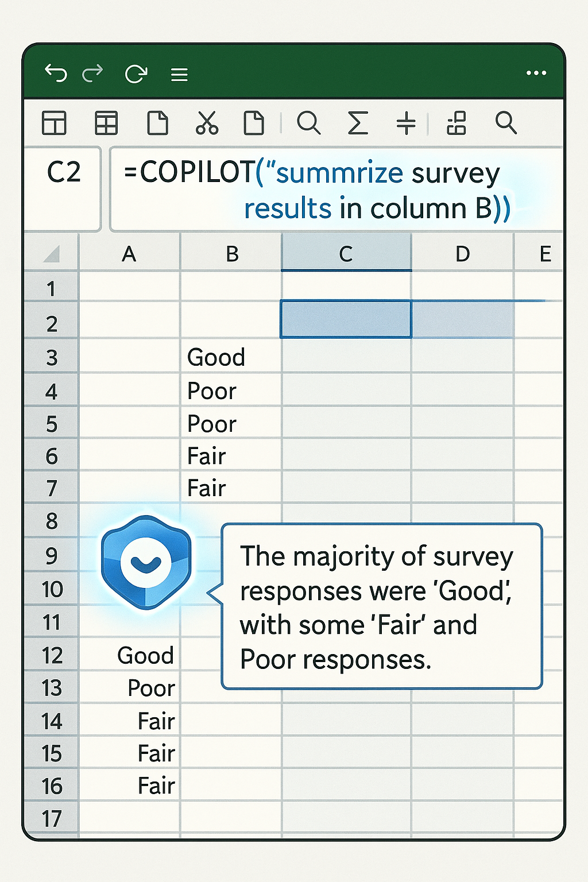Image resolution: width=588 pixels, height=882 pixels.
Task: Select column C header
Action: [346, 254]
